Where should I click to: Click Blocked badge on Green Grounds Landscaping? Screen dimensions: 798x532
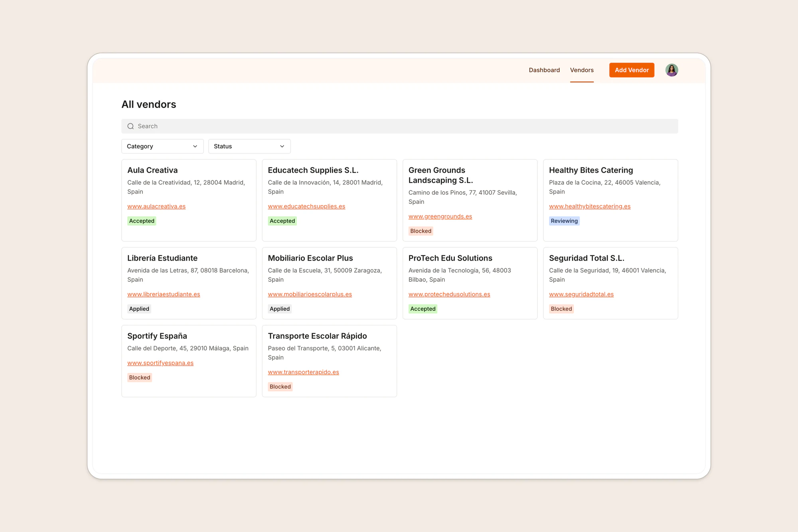click(421, 231)
